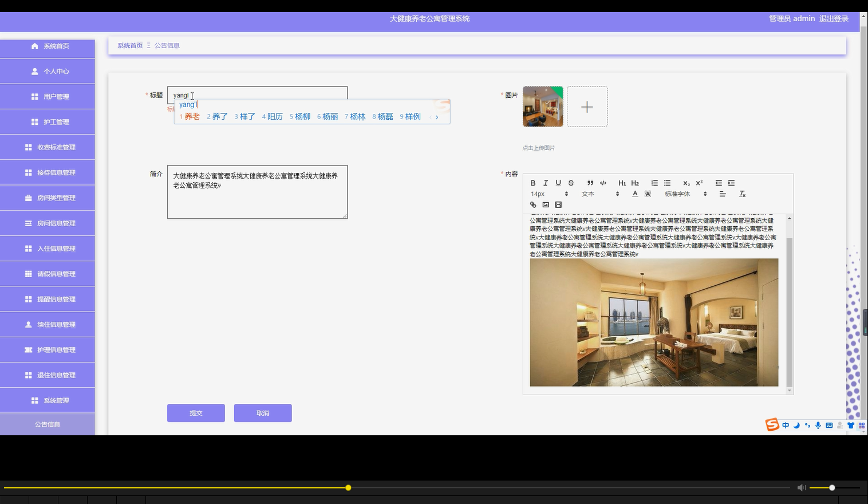
Task: Open the Sogou input method logo menu
Action: [772, 424]
